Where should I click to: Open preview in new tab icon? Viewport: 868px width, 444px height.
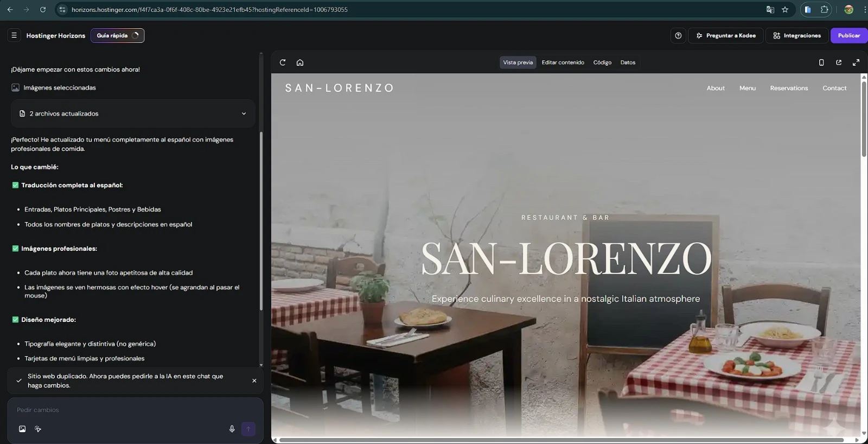839,62
